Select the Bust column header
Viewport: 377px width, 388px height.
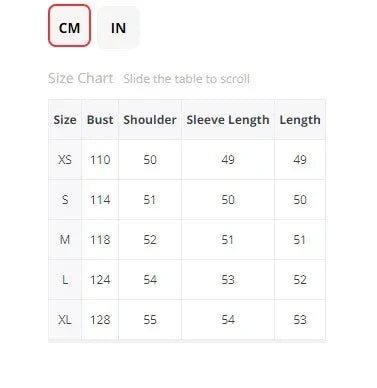(100, 120)
